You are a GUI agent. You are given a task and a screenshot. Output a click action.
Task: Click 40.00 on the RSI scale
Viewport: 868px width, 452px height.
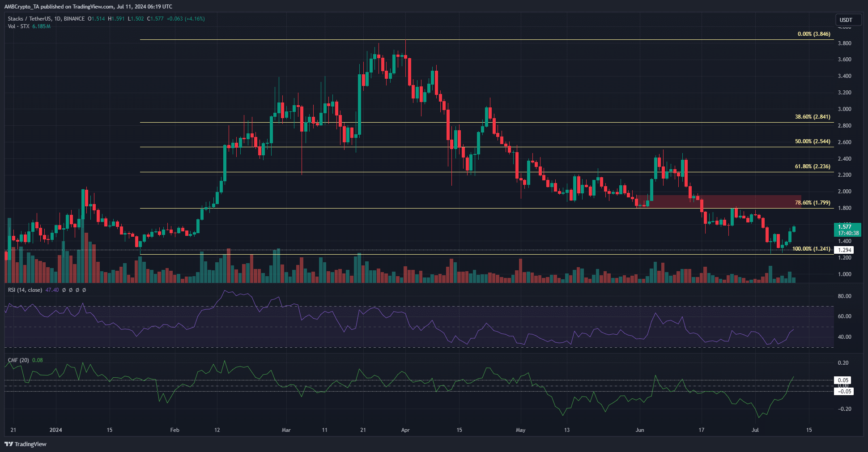coord(845,337)
